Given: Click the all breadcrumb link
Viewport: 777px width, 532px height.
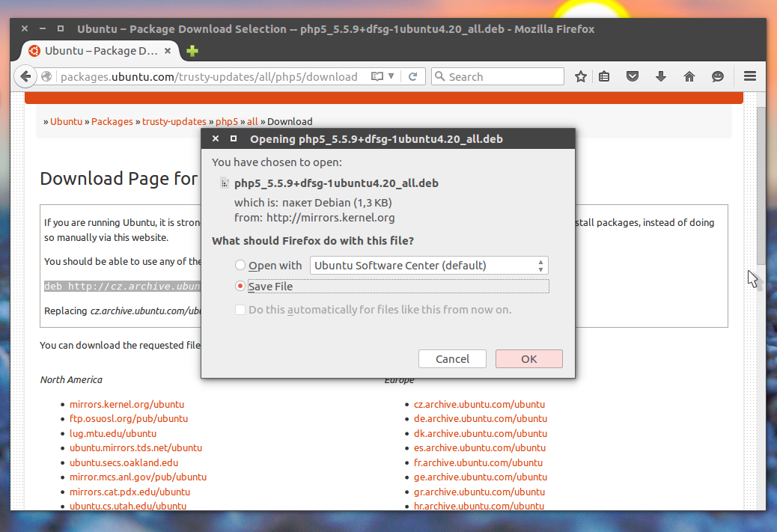Looking at the screenshot, I should 252,121.
